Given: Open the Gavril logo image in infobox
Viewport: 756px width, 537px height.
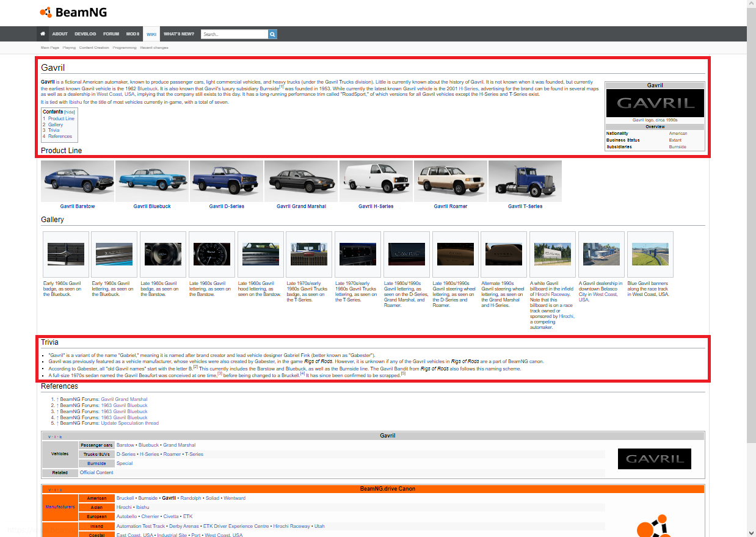Looking at the screenshot, I should 655,103.
